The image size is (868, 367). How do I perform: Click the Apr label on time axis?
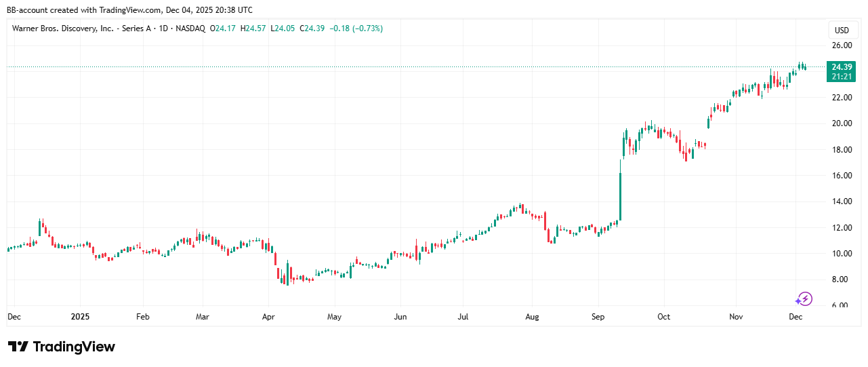tap(268, 317)
